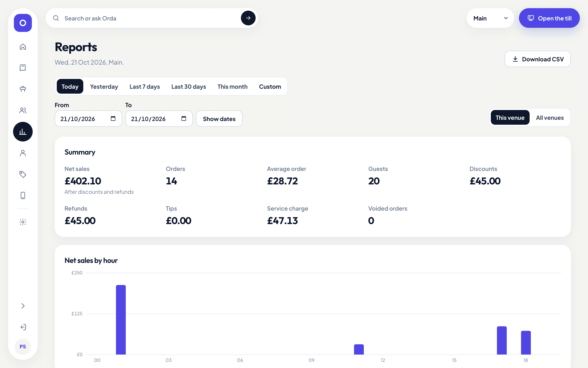Click 'After discounts and refunds' note
This screenshot has width=588, height=368.
99,192
